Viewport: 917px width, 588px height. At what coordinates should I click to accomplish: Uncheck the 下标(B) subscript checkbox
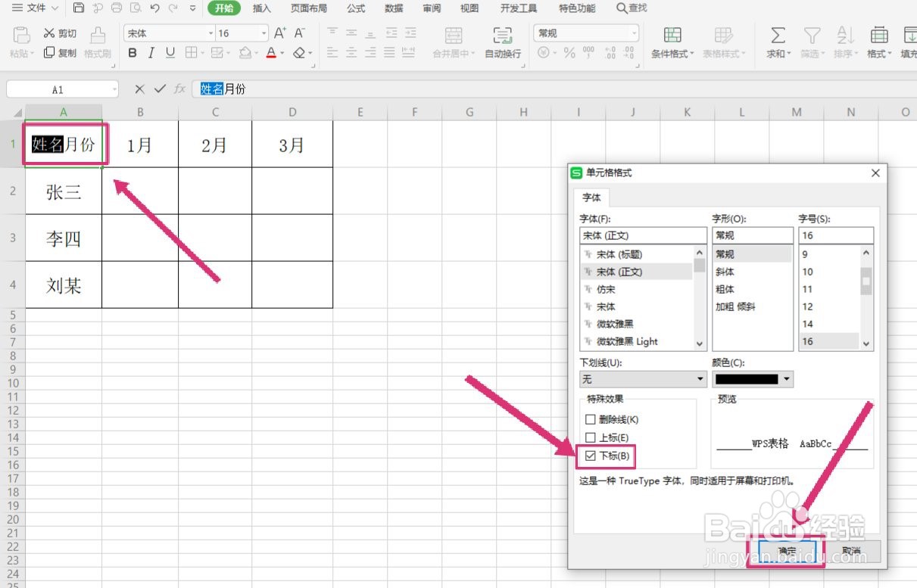[x=591, y=456]
